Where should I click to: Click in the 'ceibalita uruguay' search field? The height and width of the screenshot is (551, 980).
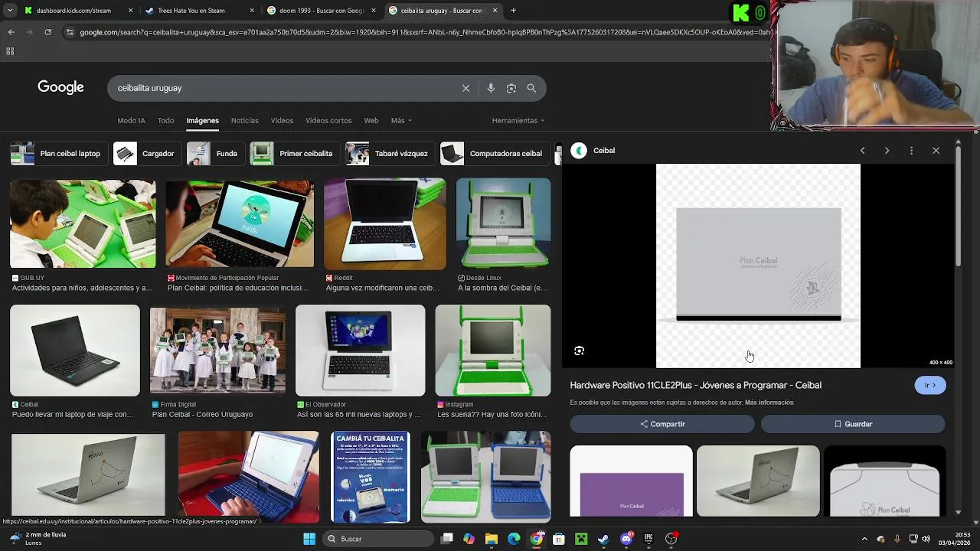click(x=285, y=88)
